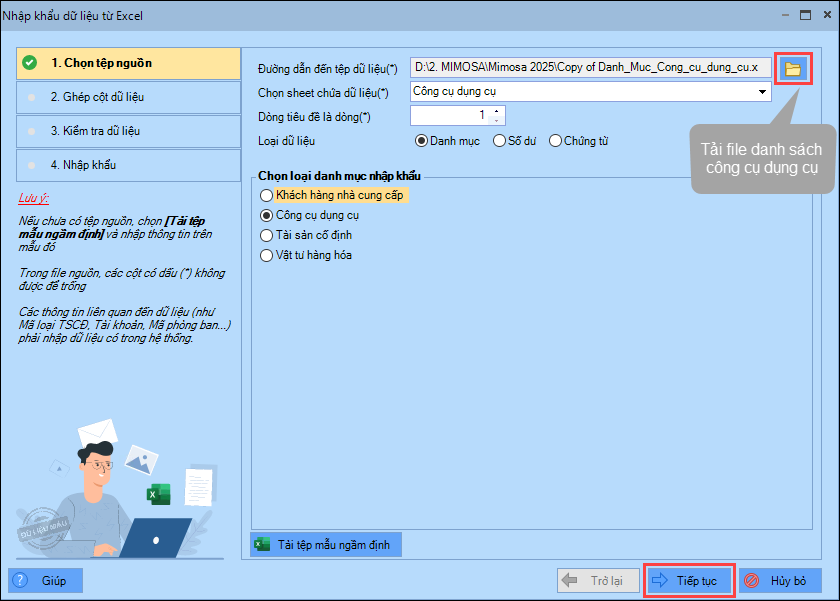Click Tiếp tục to continue
The height and width of the screenshot is (601, 840).
[688, 581]
